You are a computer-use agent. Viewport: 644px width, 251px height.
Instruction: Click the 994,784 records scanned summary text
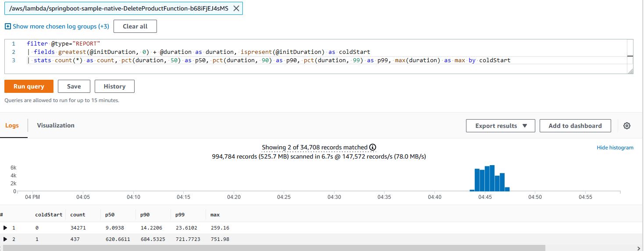click(x=319, y=156)
